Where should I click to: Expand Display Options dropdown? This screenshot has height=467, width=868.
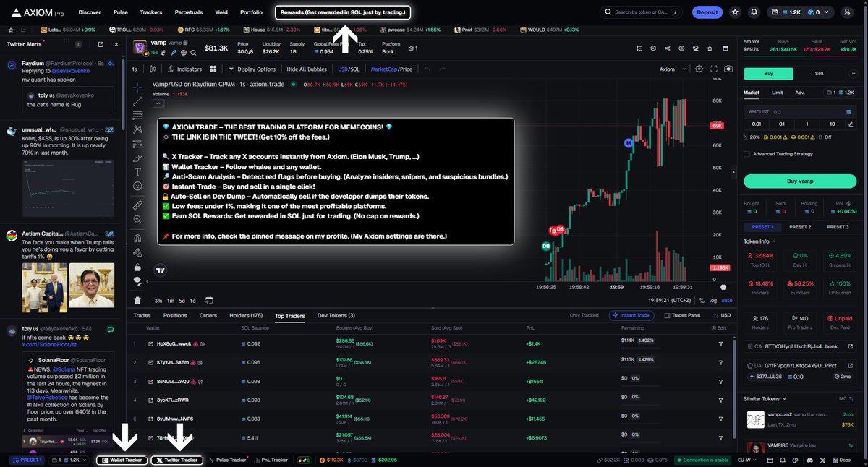(252, 69)
